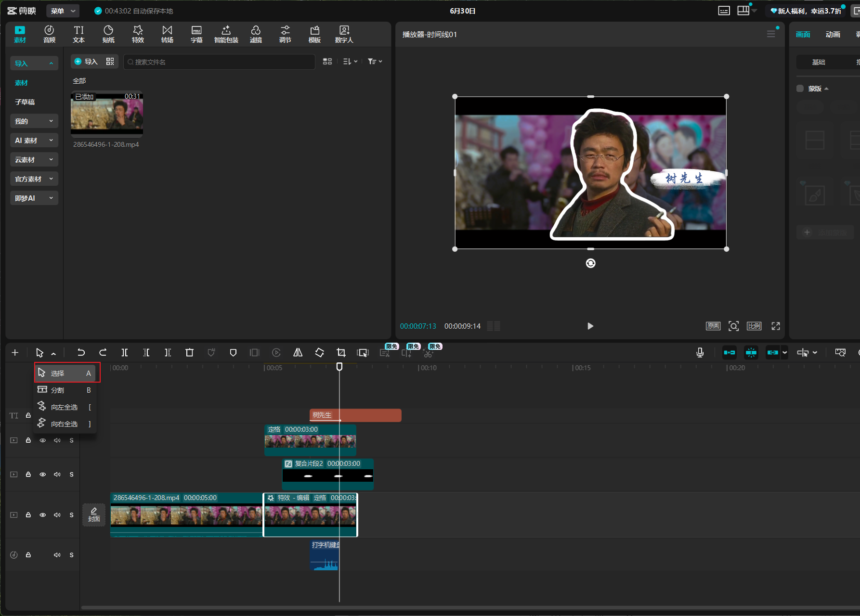Viewport: 860px width, 616px height.
Task: Click the grid icon next to 导入
Action: point(110,62)
